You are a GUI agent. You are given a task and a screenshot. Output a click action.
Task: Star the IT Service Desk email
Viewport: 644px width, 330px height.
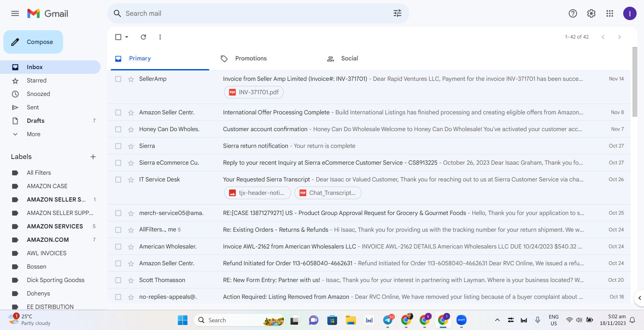click(x=131, y=180)
